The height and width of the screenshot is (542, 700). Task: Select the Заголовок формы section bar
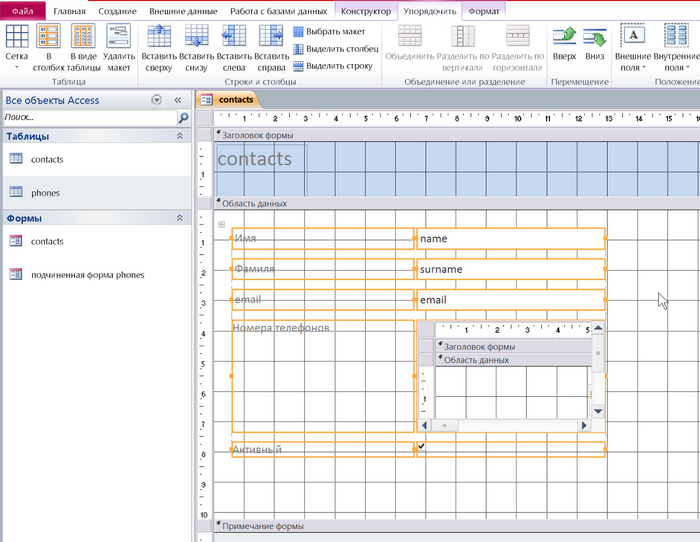pos(457,135)
